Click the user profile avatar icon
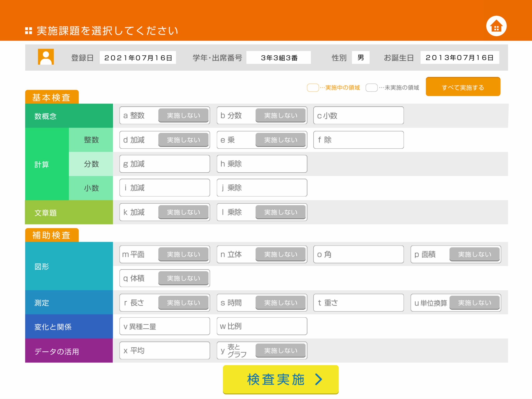 (x=46, y=57)
